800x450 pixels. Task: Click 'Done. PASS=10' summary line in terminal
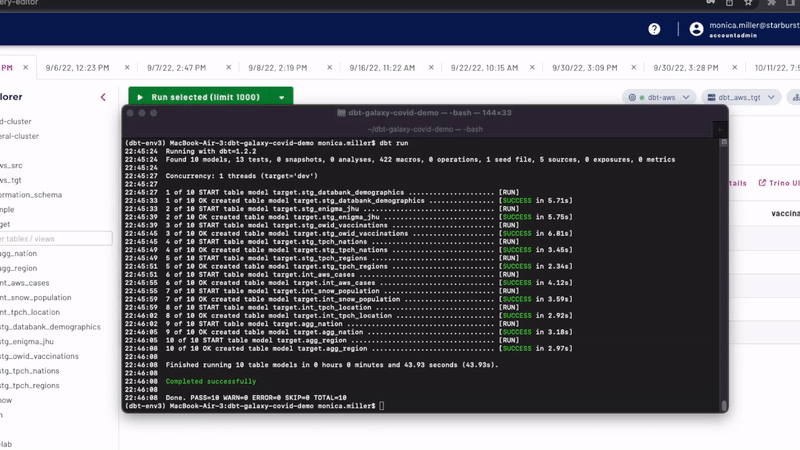tap(256, 398)
